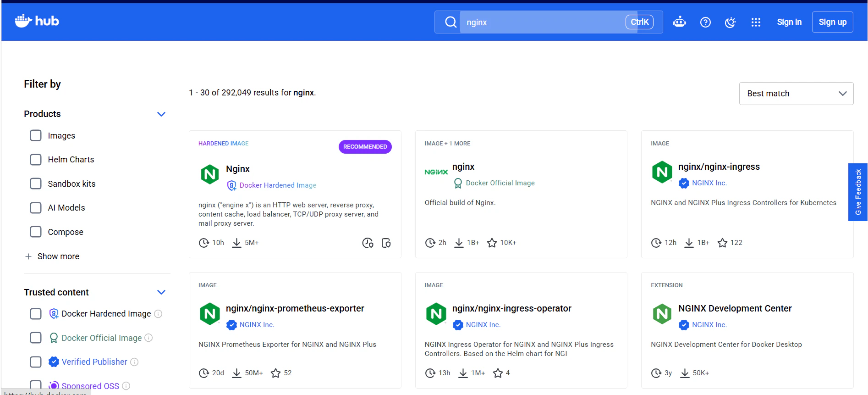
Task: Click verified badge on nginx-prometheus-exporter card
Action: coord(231,325)
